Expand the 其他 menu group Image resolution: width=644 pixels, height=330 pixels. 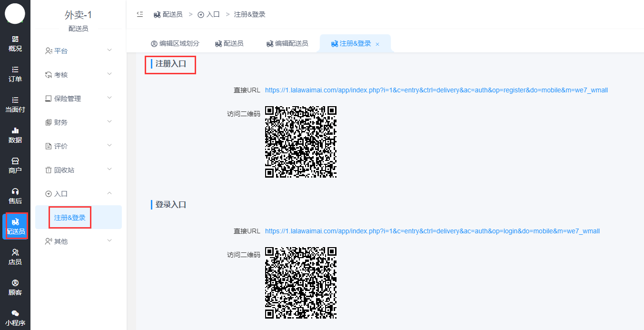coord(79,241)
